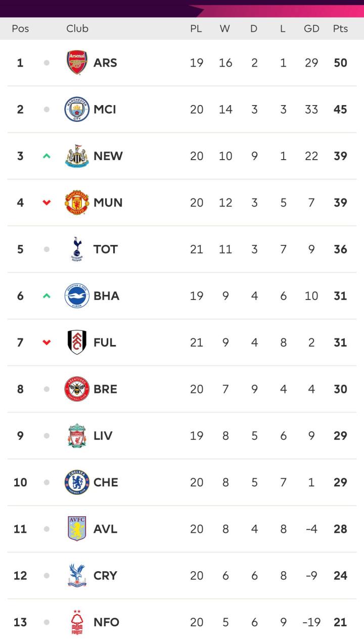
Task: Sort by the Pts column header
Action: (x=340, y=29)
